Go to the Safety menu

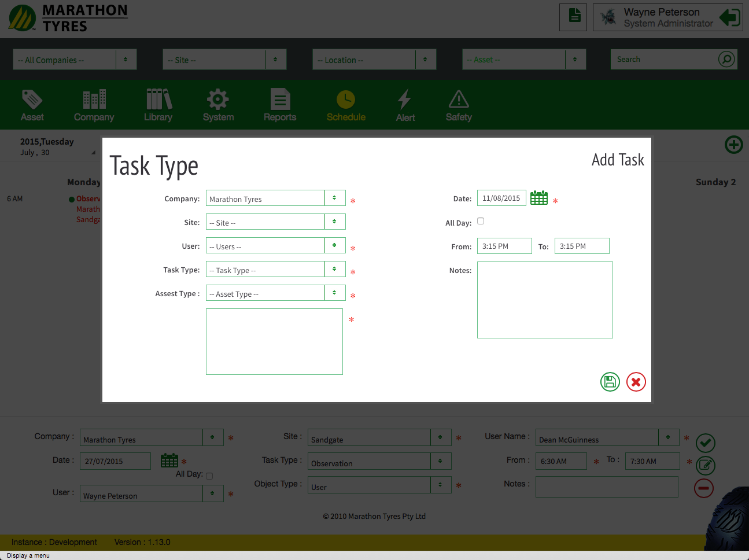tap(459, 105)
